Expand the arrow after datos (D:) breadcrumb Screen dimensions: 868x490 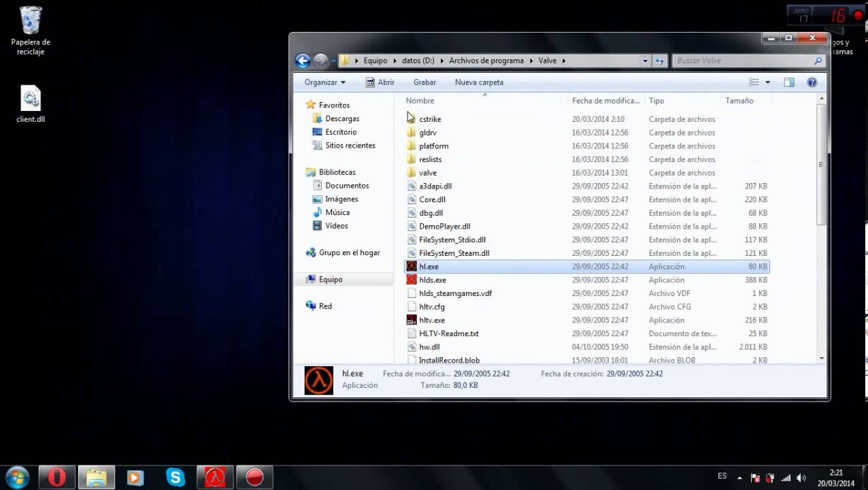coord(441,61)
